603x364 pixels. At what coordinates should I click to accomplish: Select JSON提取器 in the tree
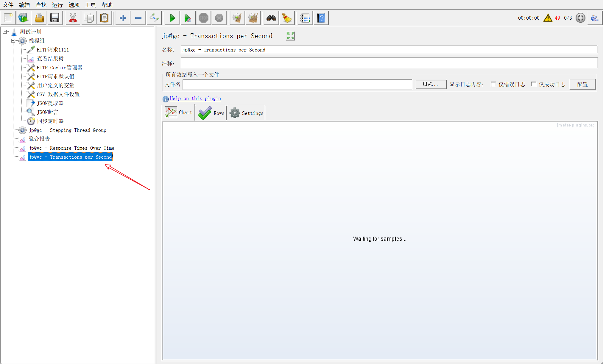point(50,103)
